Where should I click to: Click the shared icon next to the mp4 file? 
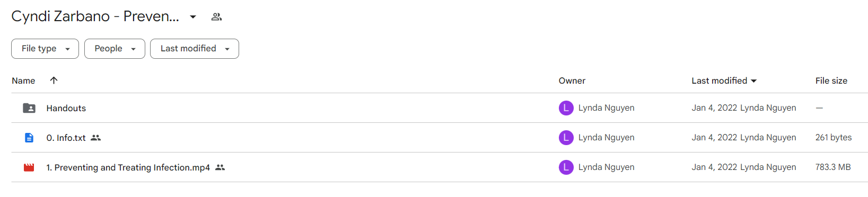click(220, 167)
